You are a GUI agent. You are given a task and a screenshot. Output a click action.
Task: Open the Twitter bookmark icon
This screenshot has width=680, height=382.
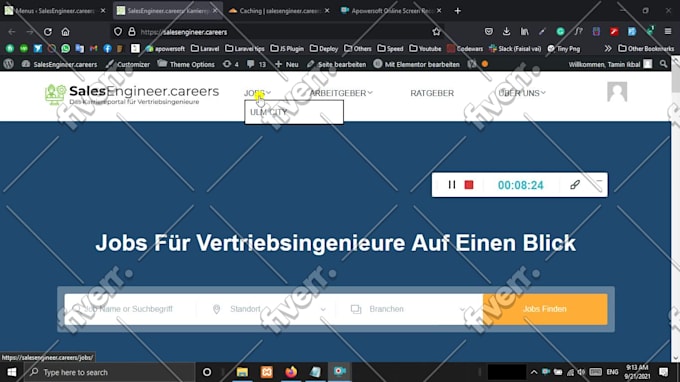click(x=38, y=49)
